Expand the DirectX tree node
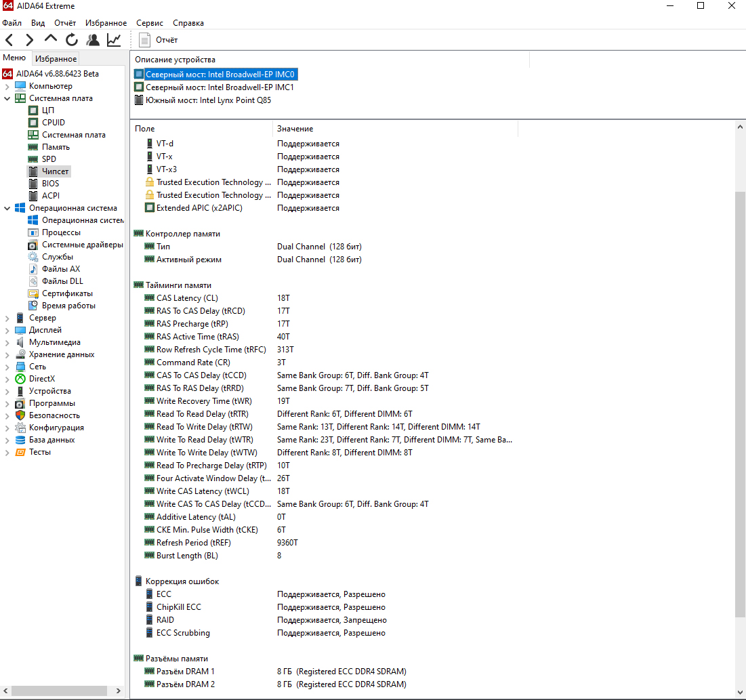The width and height of the screenshot is (746, 700). [x=7, y=379]
